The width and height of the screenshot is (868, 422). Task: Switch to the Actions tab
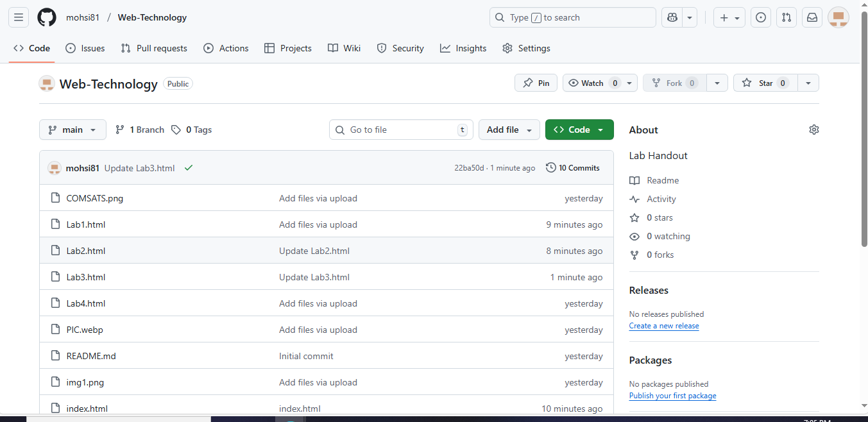(226, 48)
